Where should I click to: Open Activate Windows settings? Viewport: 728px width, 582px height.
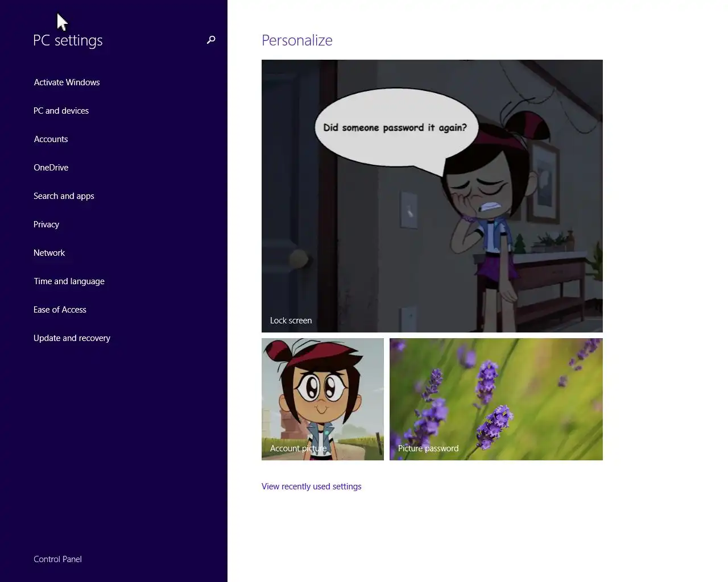click(x=67, y=82)
